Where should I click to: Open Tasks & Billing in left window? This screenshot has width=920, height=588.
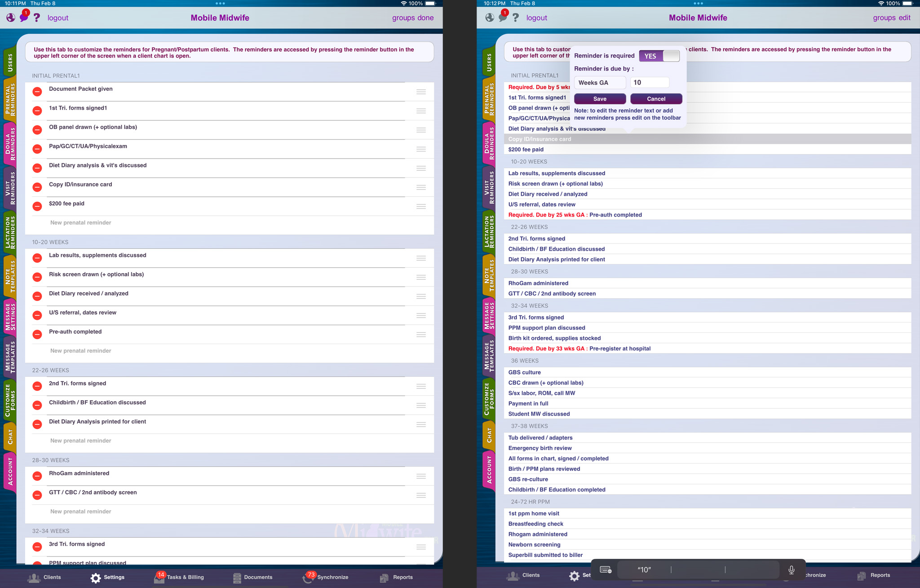click(179, 578)
